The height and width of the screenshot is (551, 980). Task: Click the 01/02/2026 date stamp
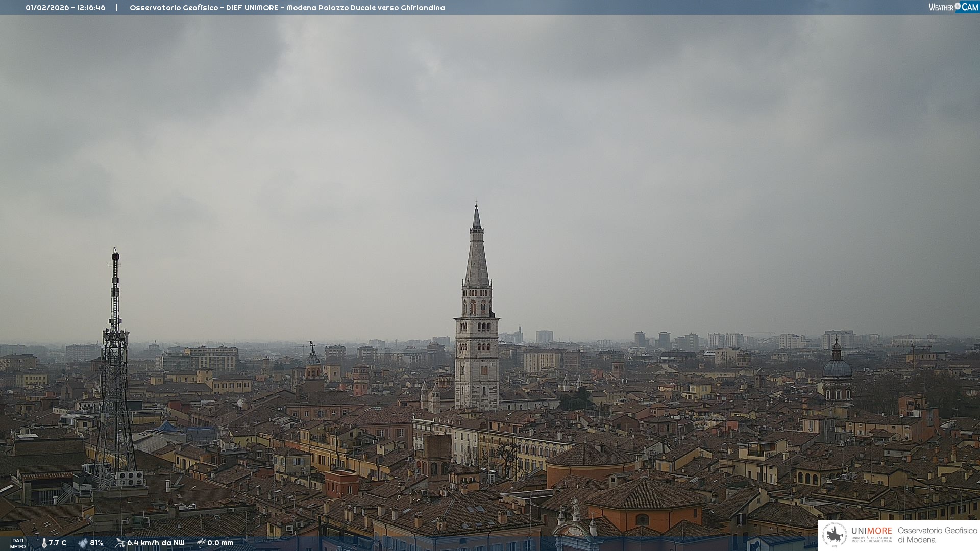[x=47, y=8]
